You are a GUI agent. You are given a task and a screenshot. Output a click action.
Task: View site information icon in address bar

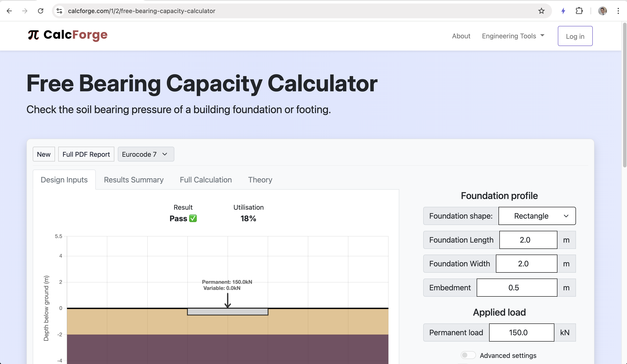[x=59, y=11]
